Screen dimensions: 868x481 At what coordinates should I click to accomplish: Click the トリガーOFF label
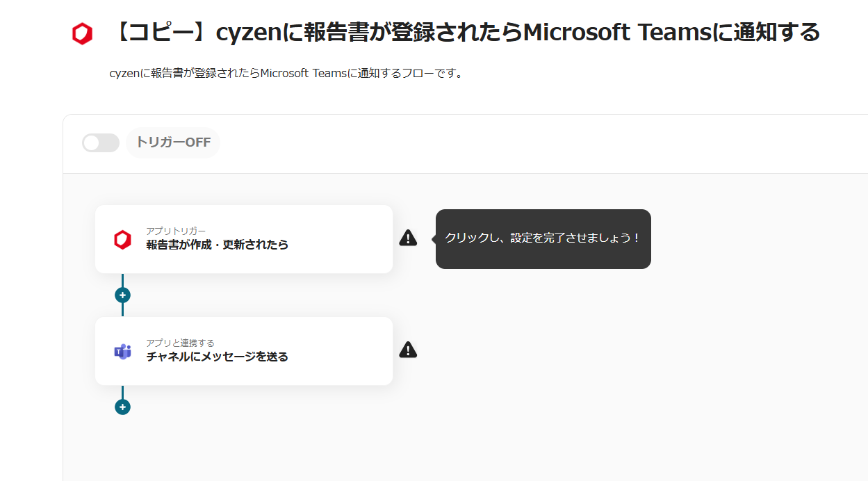pos(173,142)
